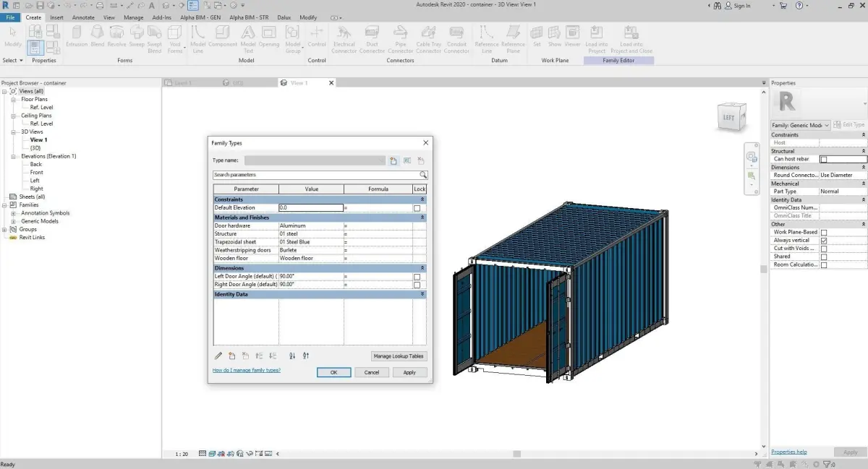Select the Right elevation in Project Browser
Screen dimensions: 868x469
(37, 189)
